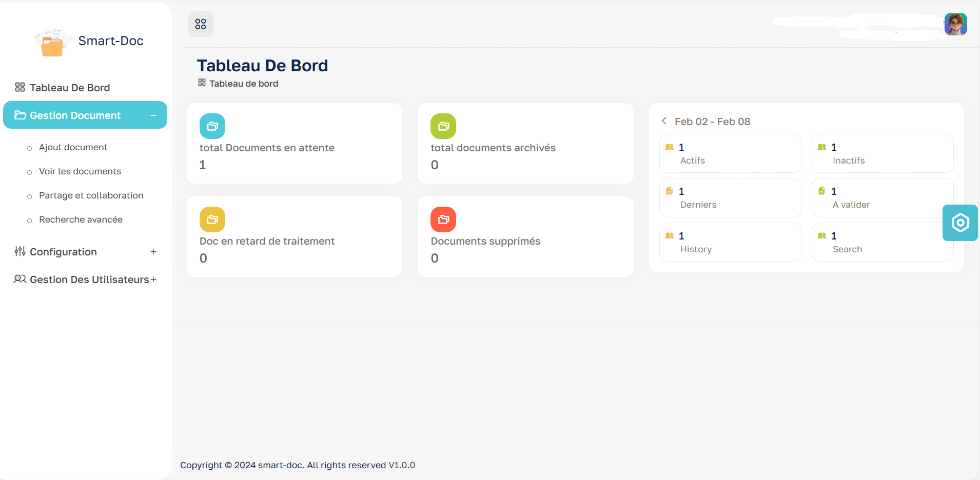Image resolution: width=980 pixels, height=480 pixels.
Task: Open Recherche avancée submenu item
Action: [81, 219]
